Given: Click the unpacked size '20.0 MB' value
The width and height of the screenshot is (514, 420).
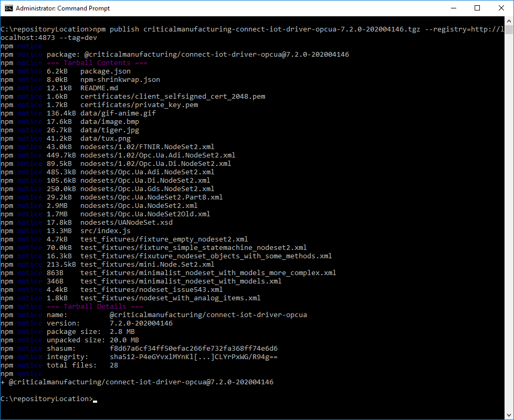Looking at the screenshot, I should [x=124, y=340].
